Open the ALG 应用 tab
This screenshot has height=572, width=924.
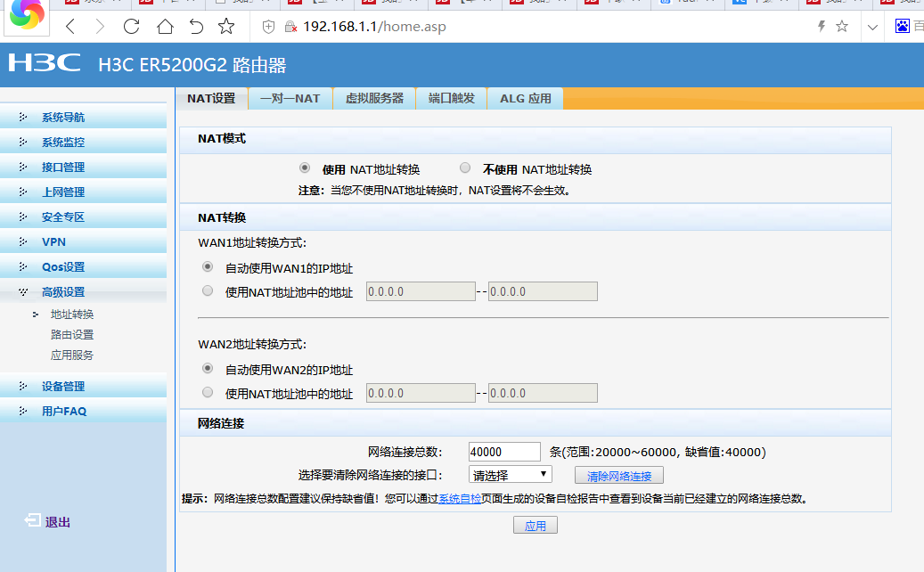pos(526,98)
